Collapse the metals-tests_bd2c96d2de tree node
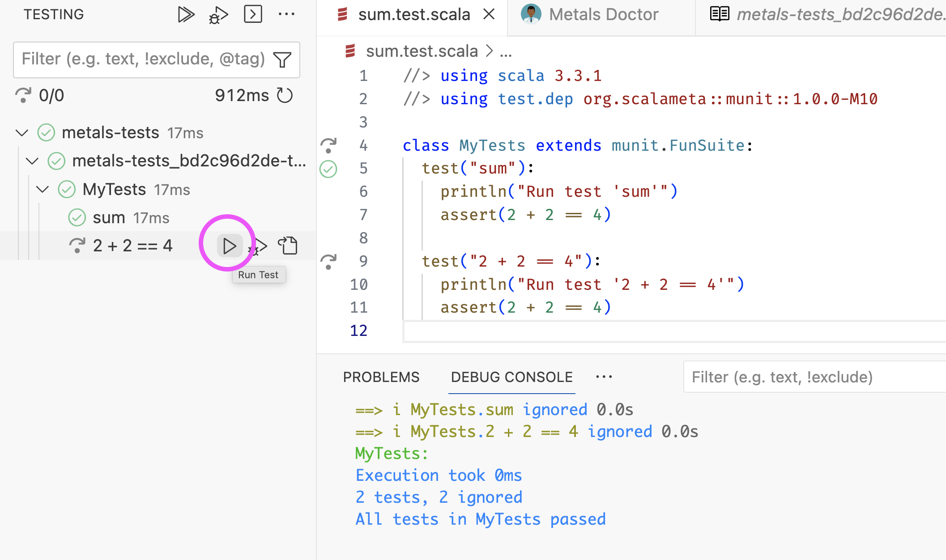 tap(32, 161)
